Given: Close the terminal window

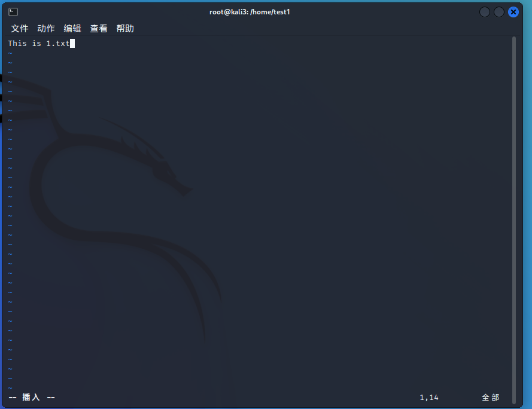Looking at the screenshot, I should coord(513,12).
